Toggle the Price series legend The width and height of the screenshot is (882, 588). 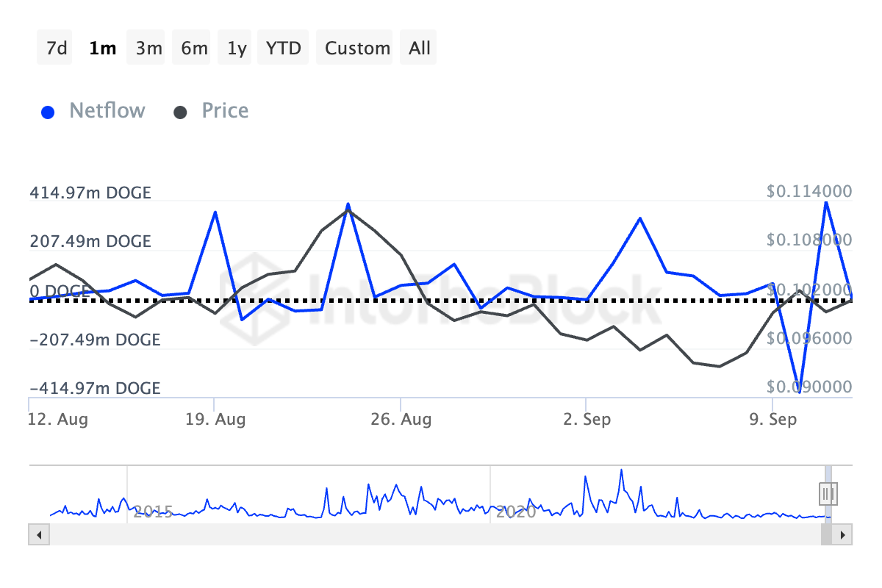click(225, 111)
